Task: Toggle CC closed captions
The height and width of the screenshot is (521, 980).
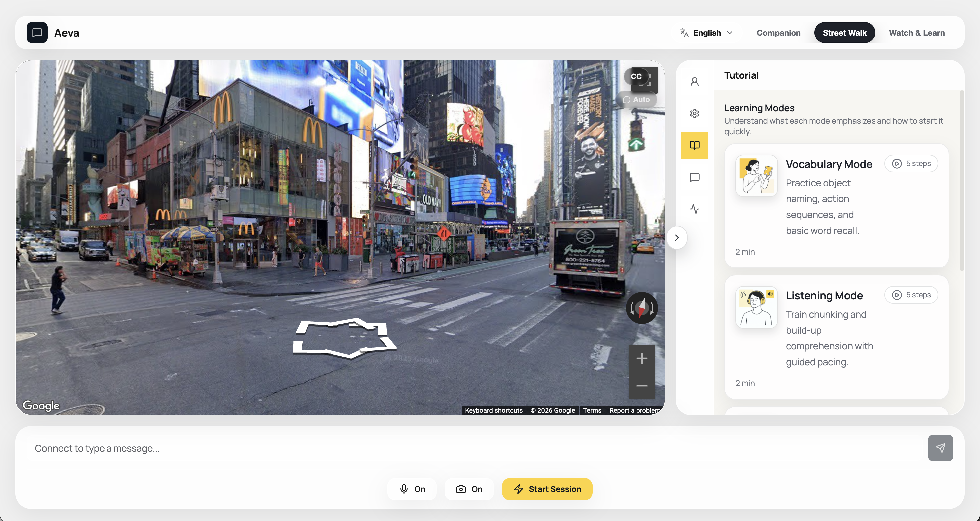Action: pos(636,77)
